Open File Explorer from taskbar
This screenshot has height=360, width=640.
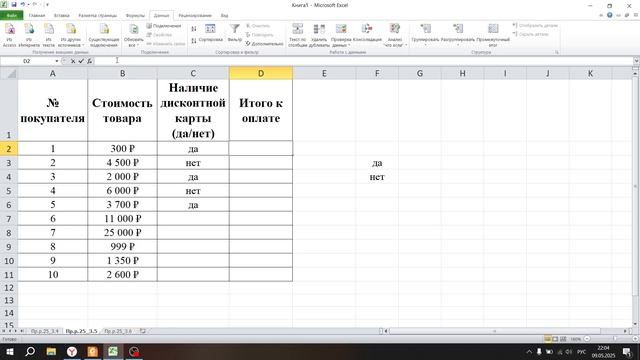51,351
